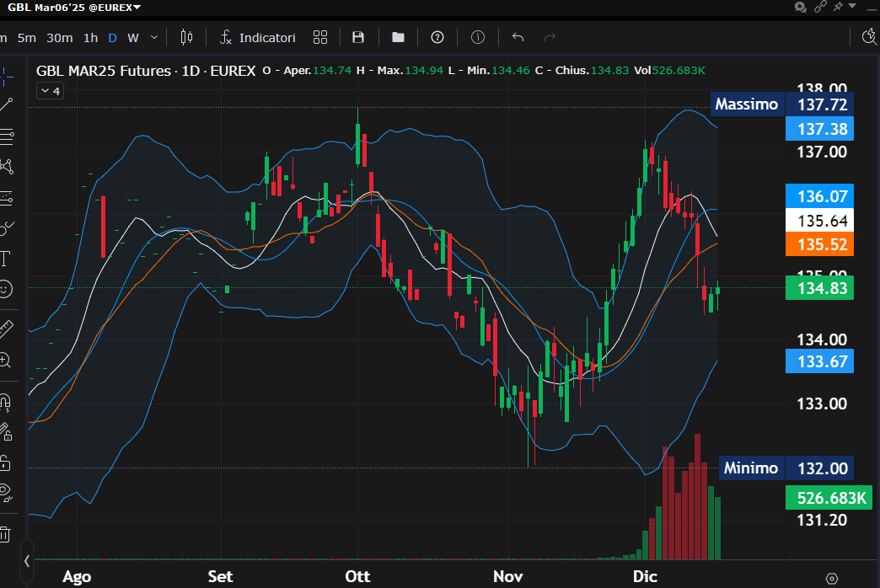
Task: Click the 134.83 current price label
Action: click(x=819, y=288)
